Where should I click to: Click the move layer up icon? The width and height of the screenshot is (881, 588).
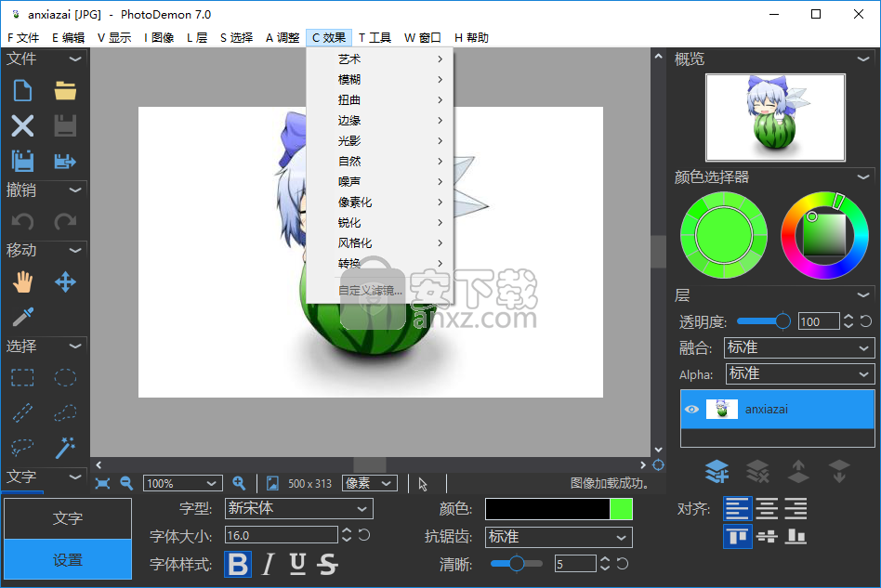tap(798, 471)
